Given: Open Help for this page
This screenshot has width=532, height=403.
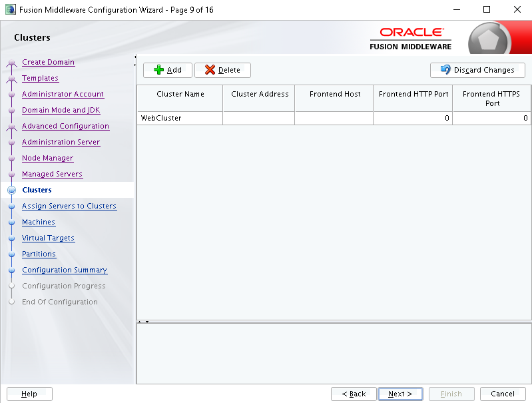Looking at the screenshot, I should (29, 394).
